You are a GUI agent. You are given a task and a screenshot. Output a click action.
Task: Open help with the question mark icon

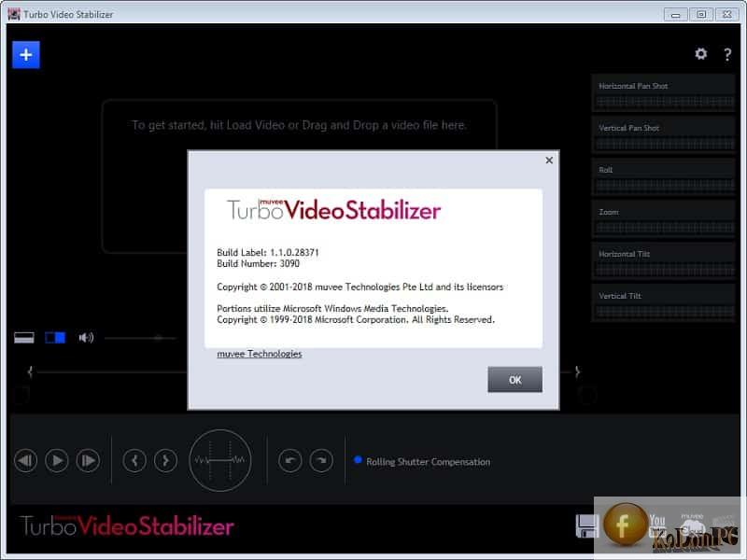coord(727,54)
